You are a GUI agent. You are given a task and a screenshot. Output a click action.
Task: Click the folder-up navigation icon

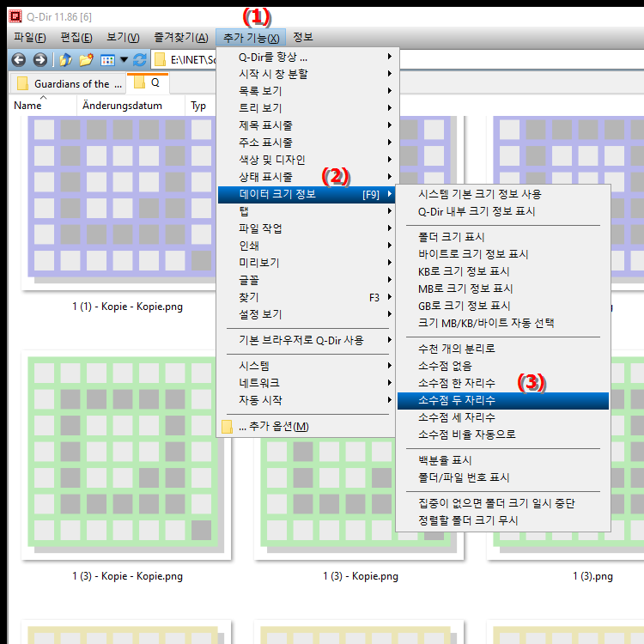(x=65, y=60)
